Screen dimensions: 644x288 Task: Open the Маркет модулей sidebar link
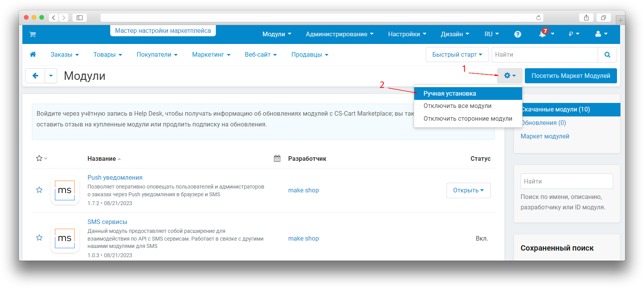click(x=545, y=136)
